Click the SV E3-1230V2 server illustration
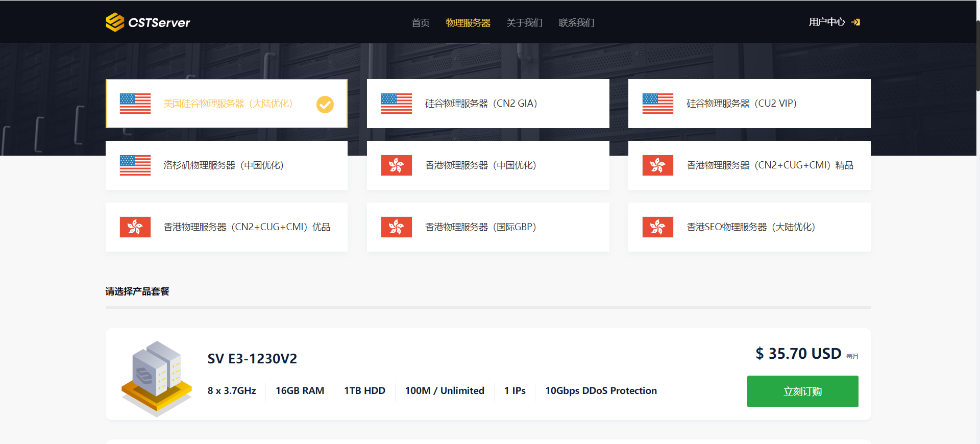 coord(157,378)
